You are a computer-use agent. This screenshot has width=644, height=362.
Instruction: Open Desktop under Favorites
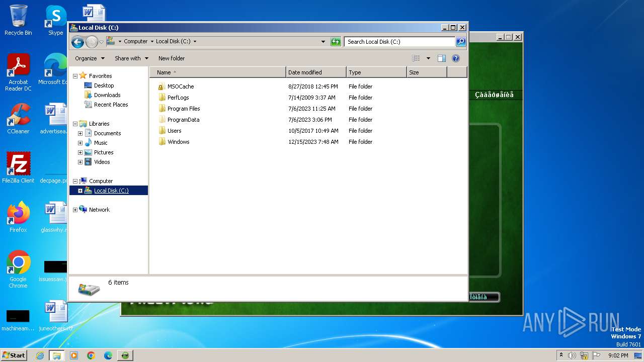coord(104,85)
